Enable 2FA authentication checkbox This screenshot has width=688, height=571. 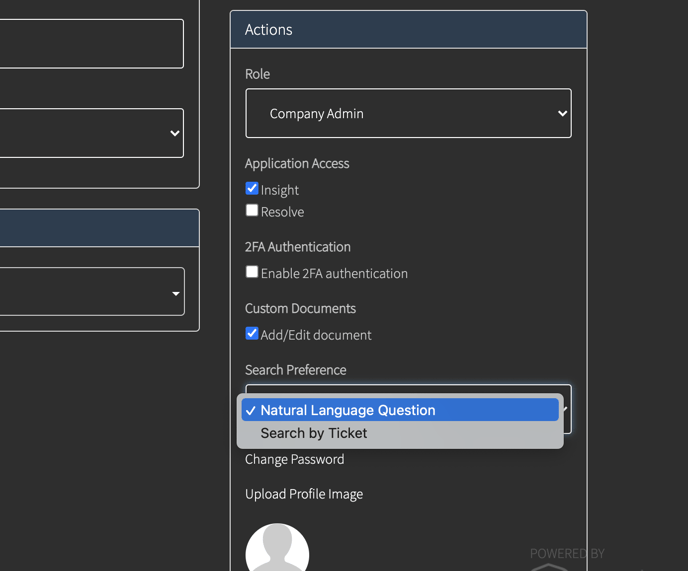252,272
